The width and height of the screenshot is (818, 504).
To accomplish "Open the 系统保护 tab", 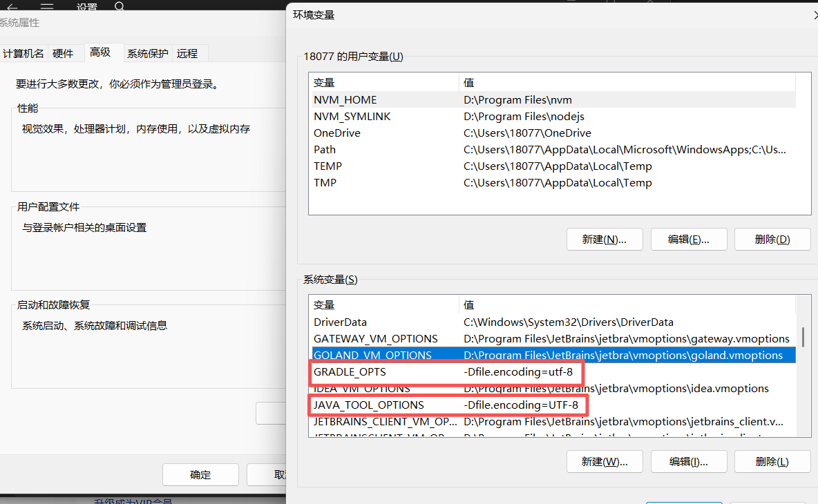I will pyautogui.click(x=148, y=54).
